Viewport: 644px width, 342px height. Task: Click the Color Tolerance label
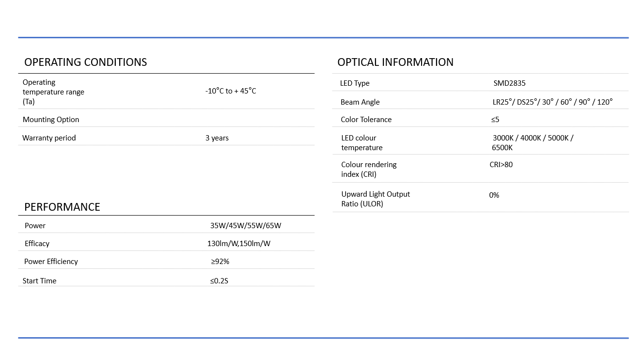click(366, 120)
